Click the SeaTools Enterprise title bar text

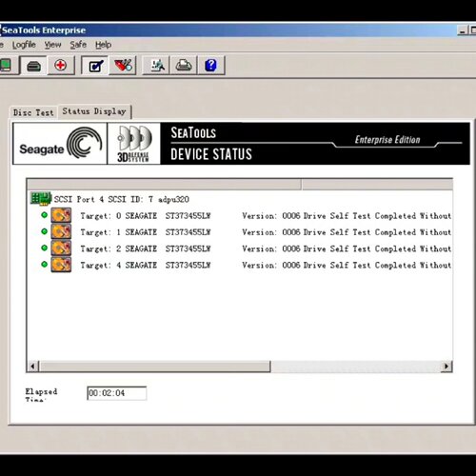[44, 30]
